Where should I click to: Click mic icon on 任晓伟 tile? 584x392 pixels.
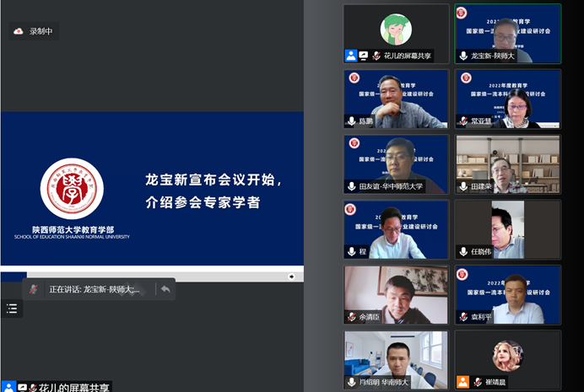click(463, 251)
